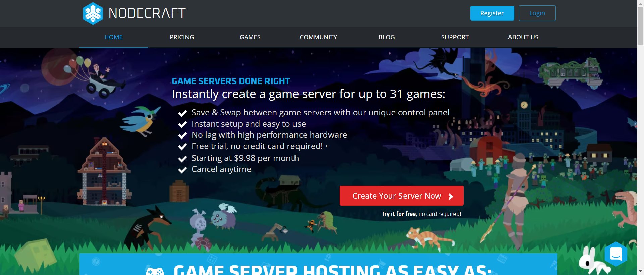
Task: Open the ABOUT US page
Action: coord(523,37)
